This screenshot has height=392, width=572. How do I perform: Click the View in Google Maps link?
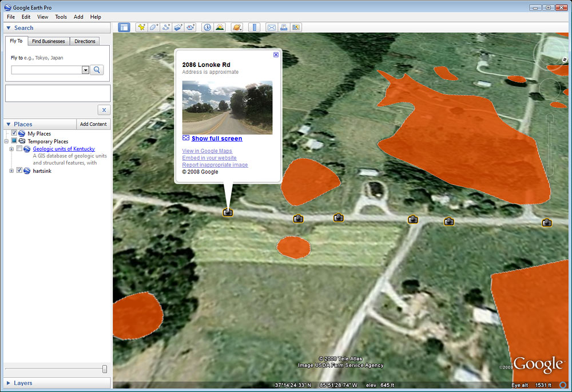[x=207, y=151]
